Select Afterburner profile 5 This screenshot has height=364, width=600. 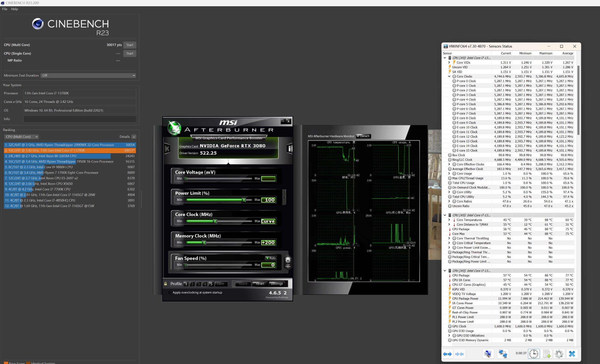(211, 284)
